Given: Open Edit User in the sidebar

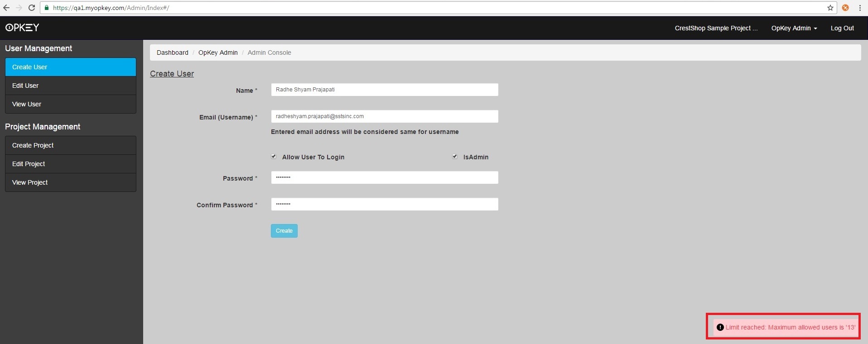Looking at the screenshot, I should [71, 86].
